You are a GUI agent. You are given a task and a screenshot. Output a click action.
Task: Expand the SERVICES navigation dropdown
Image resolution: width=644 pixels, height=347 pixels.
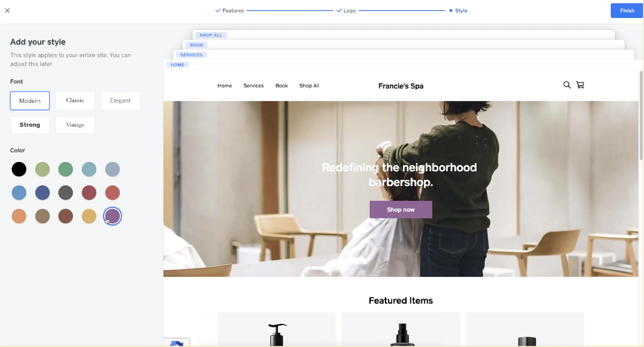coord(191,54)
